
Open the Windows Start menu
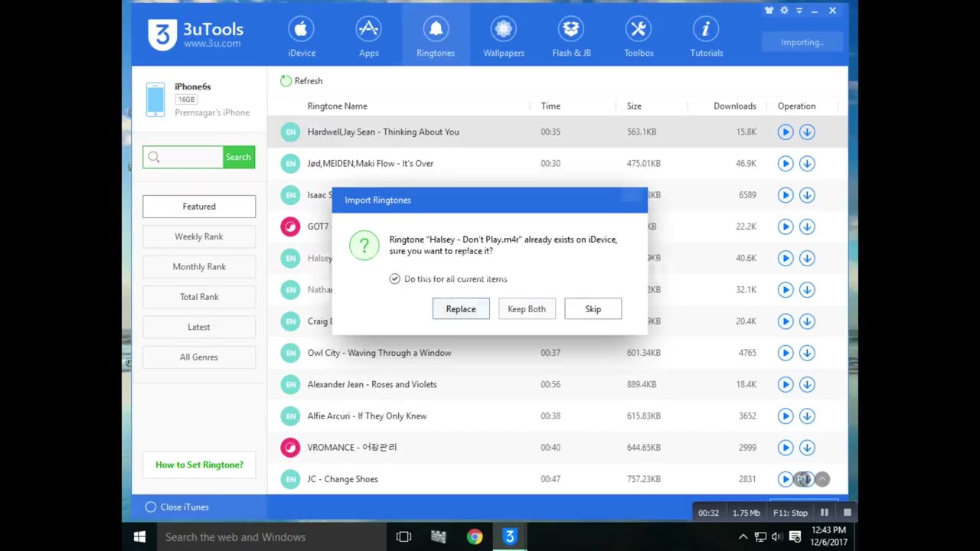139,537
